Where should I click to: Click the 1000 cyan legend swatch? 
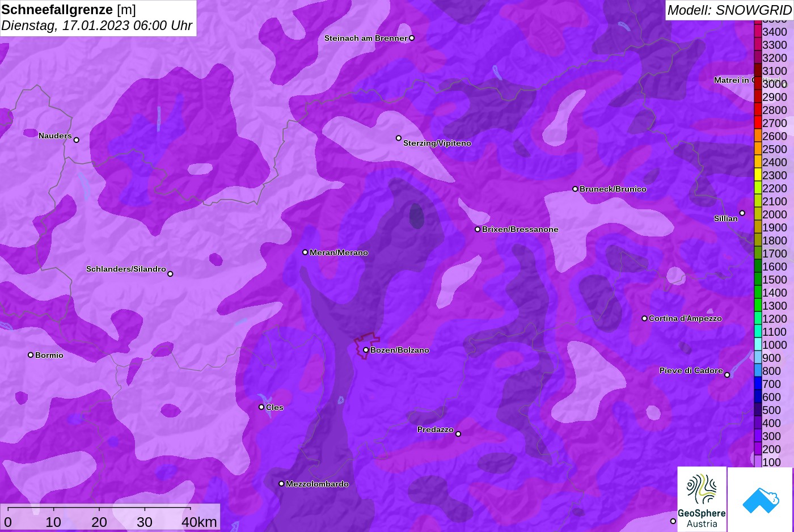tap(758, 345)
